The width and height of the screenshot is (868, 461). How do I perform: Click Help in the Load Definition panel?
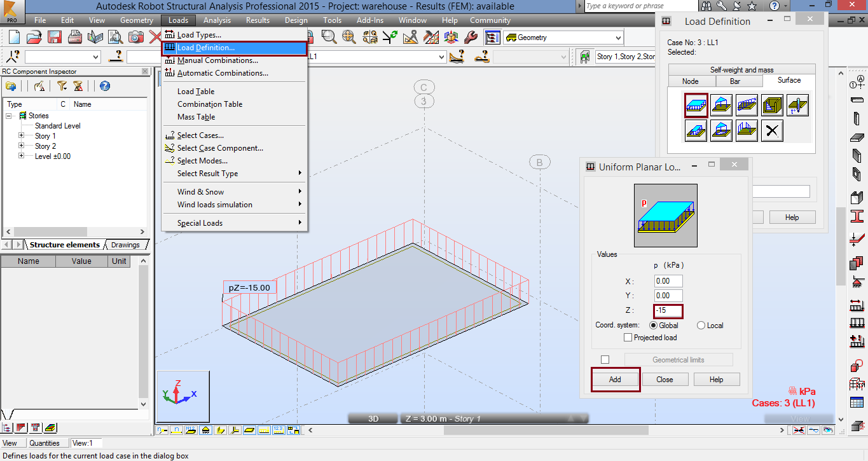(x=792, y=217)
